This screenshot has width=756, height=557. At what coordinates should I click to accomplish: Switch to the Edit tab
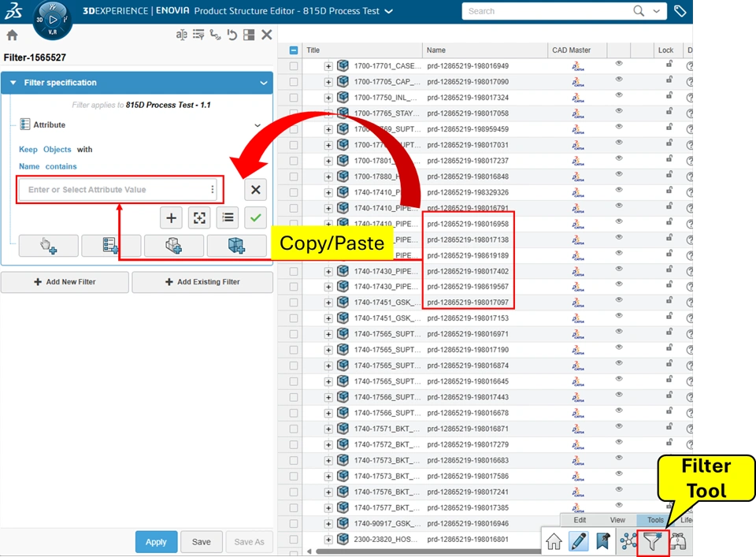(580, 520)
